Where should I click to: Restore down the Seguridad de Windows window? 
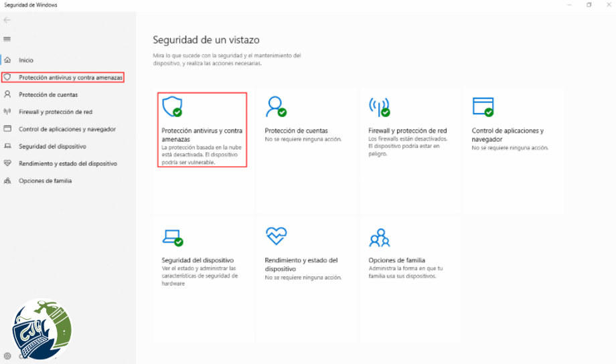tap(589, 5)
